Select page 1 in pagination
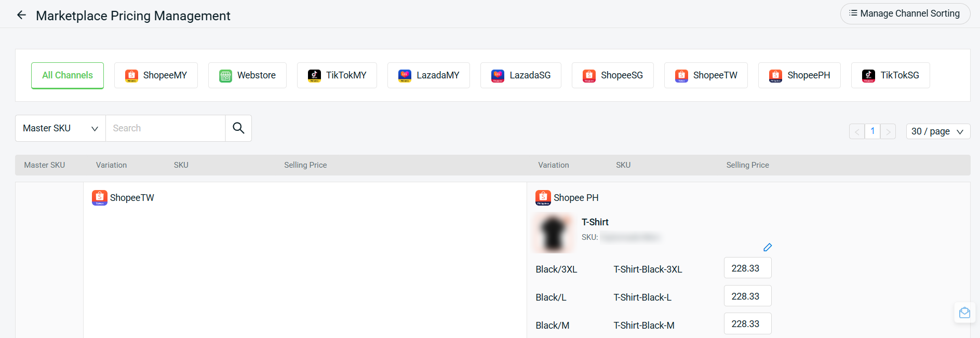 pyautogui.click(x=872, y=131)
